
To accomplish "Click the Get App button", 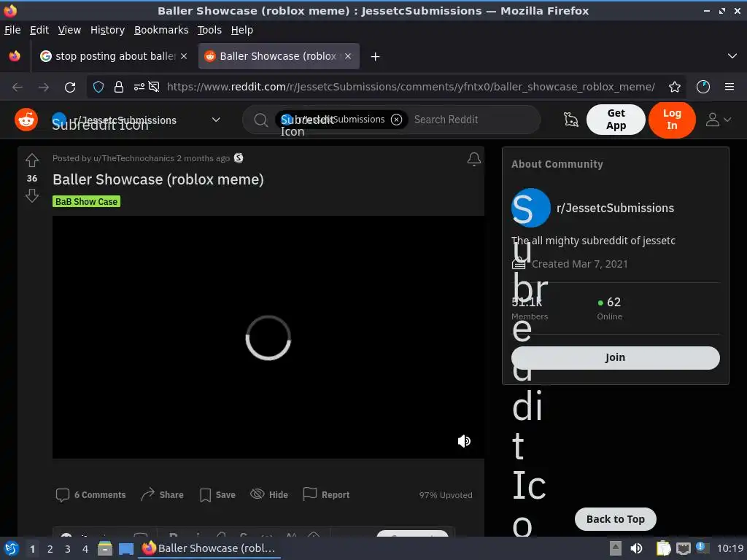I will coord(616,120).
